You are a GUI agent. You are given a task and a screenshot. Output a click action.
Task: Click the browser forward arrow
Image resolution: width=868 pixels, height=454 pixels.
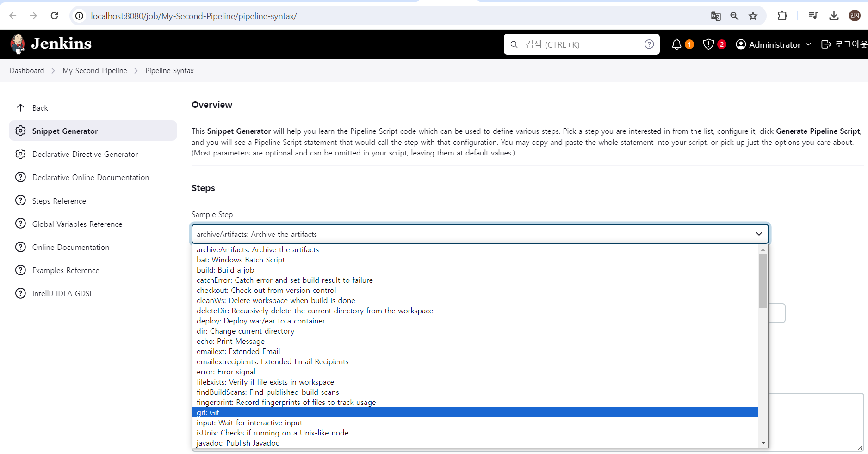pos(33,16)
